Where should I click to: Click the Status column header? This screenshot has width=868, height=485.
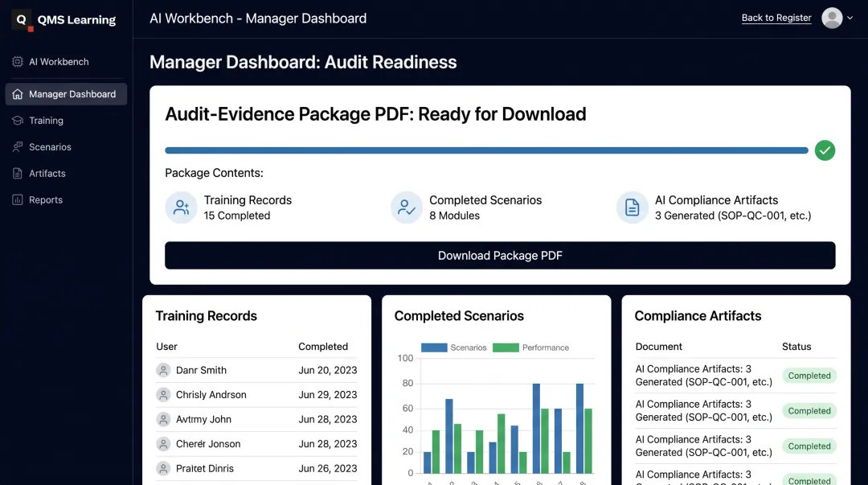796,347
